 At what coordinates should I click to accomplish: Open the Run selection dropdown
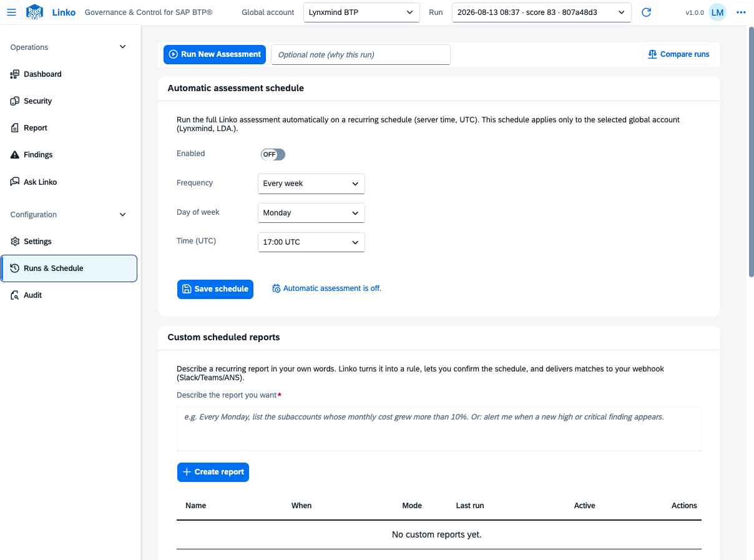coord(541,12)
